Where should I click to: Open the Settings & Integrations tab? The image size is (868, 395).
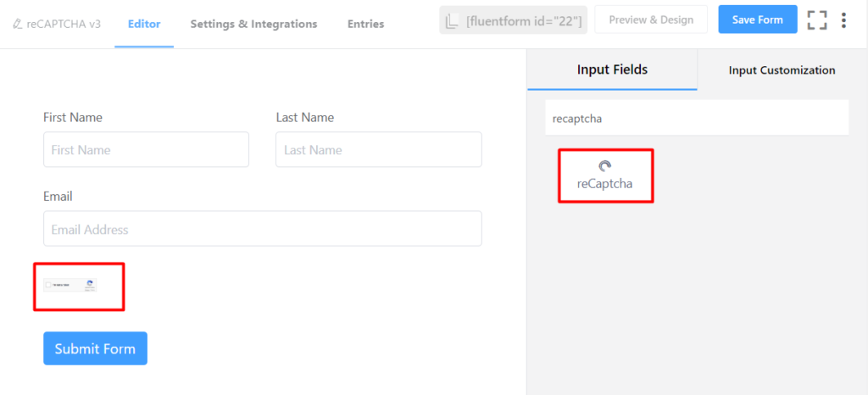tap(253, 24)
